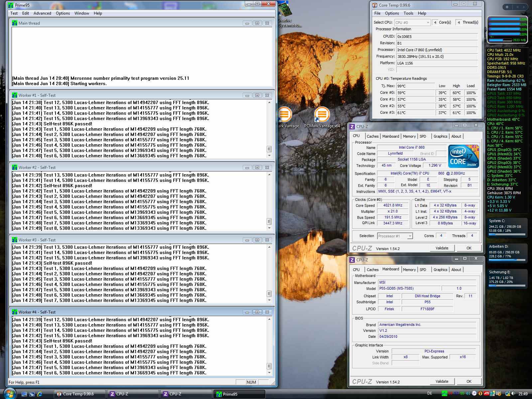Open the Tools menu in Core Temp
The image size is (532, 399).
tap(408, 13)
